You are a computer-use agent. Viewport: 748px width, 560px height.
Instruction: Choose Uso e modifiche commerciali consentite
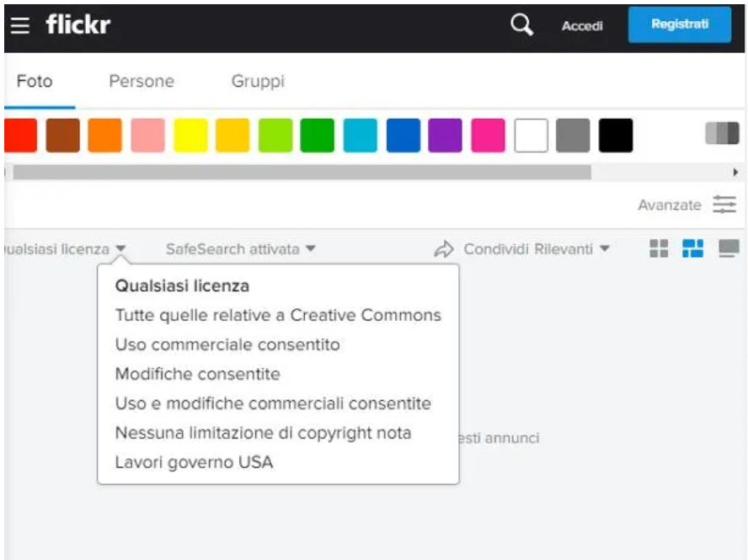coord(273,403)
